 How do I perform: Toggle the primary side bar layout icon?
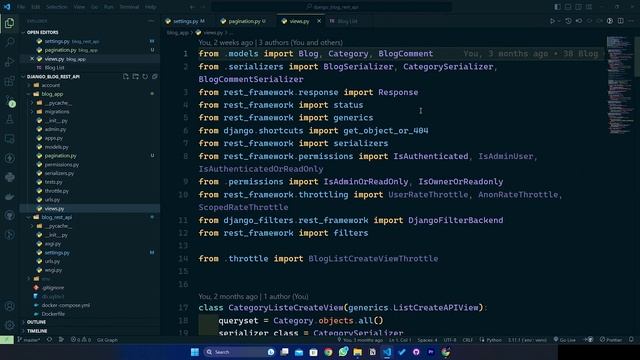(558, 7)
